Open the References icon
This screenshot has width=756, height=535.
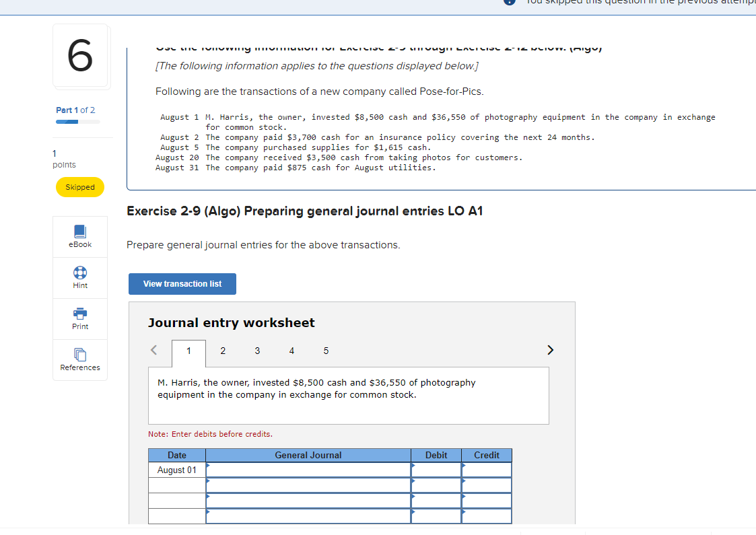[x=80, y=355]
